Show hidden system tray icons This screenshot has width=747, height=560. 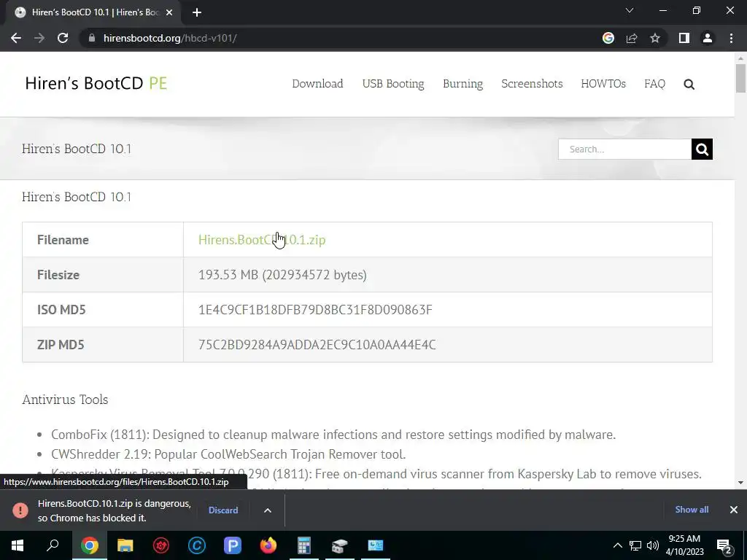[617, 545]
